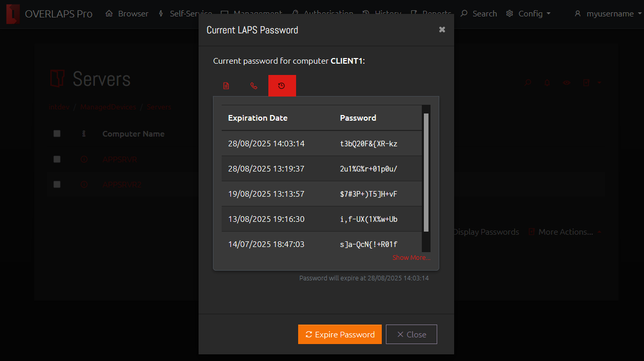Viewport: 644px width, 361px height.
Task: Select the Password column header
Action: point(358,118)
